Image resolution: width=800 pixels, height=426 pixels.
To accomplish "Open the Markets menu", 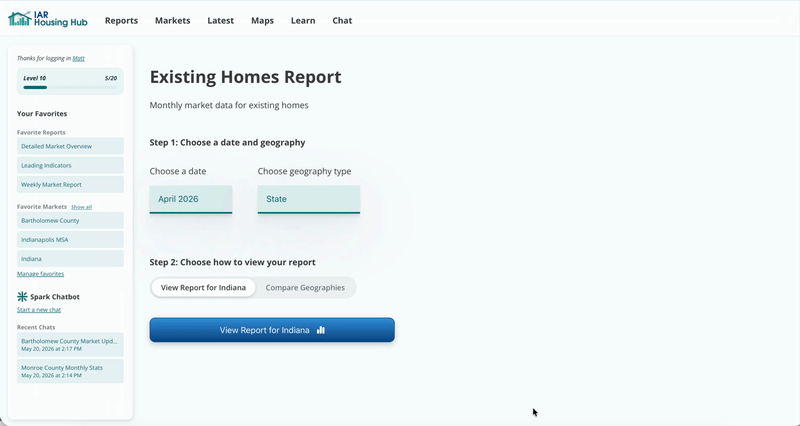I will point(172,20).
